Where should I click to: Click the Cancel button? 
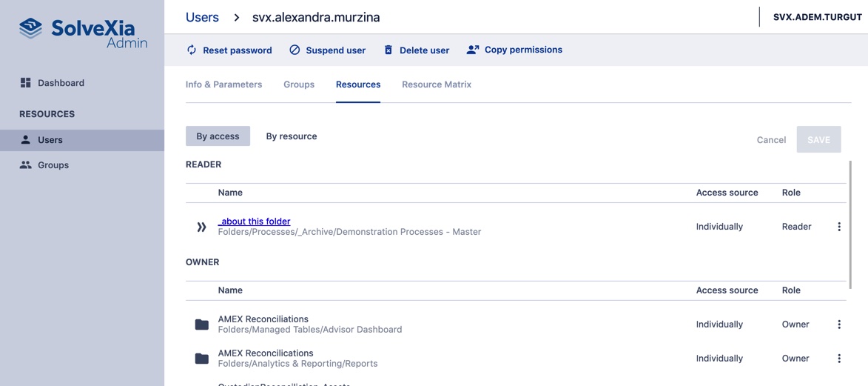tap(771, 140)
